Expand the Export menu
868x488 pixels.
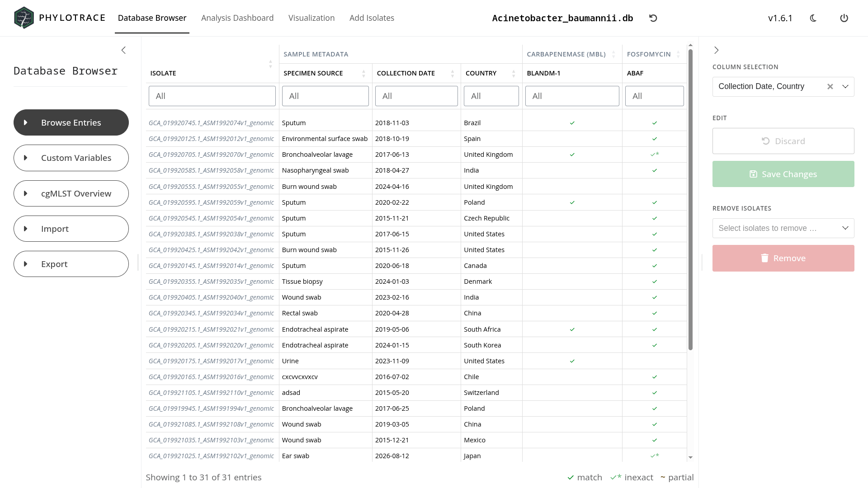71,264
